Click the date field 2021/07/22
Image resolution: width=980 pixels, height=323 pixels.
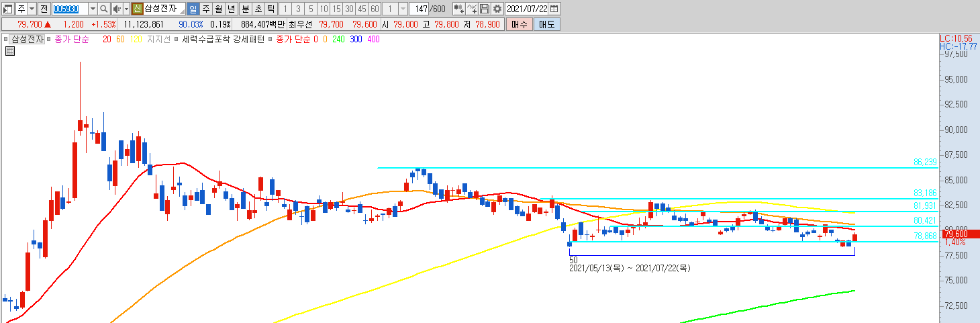pos(527,9)
